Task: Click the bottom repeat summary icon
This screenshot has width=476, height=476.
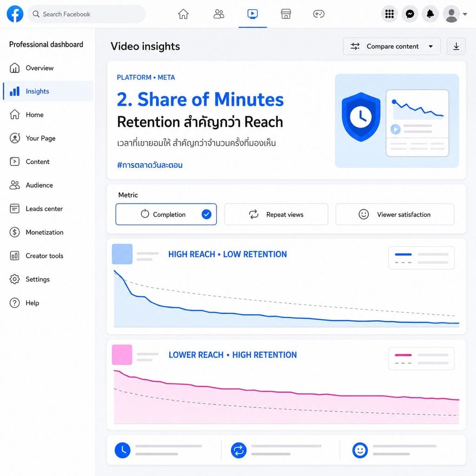Action: tap(238, 450)
